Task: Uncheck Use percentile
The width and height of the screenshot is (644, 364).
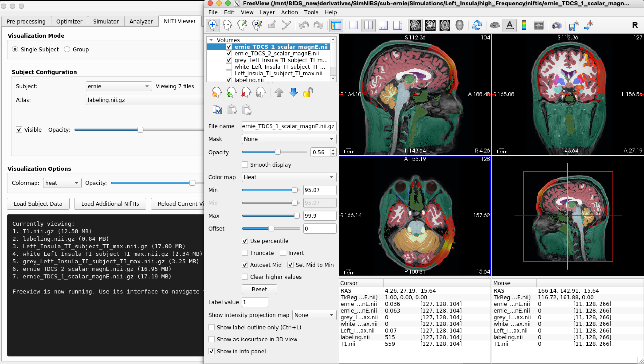Action: pos(245,241)
